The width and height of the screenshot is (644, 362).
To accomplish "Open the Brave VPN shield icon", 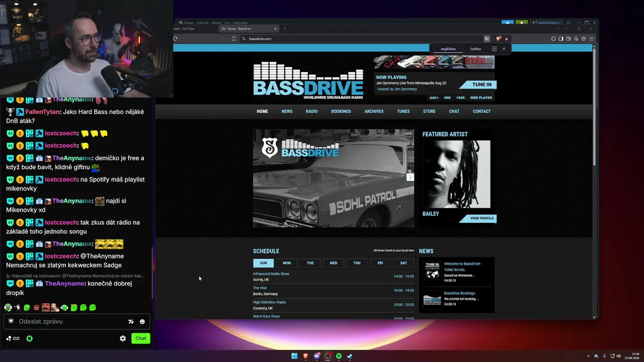I will click(584, 39).
